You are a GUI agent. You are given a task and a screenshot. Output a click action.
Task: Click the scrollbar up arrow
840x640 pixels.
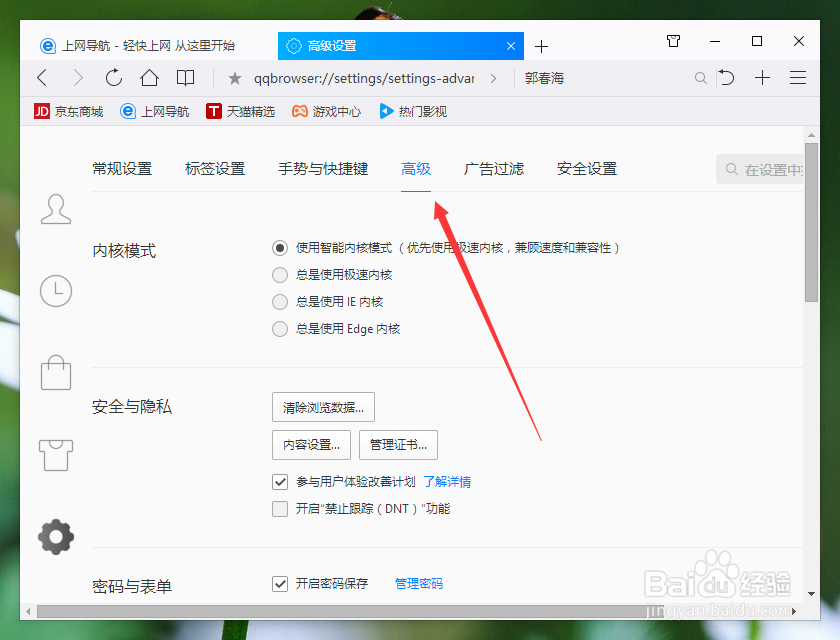[x=811, y=135]
